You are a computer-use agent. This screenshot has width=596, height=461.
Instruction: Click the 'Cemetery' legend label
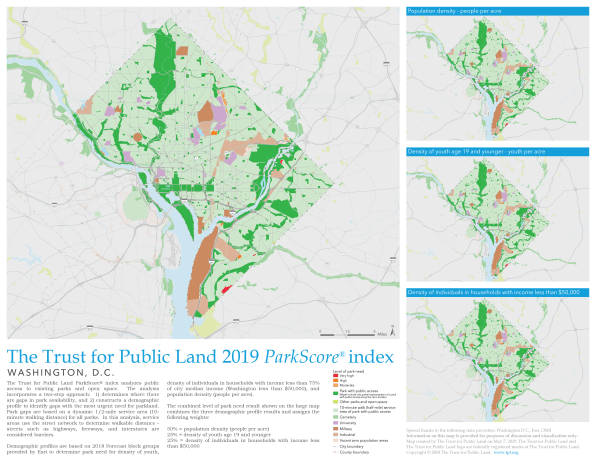(x=348, y=417)
